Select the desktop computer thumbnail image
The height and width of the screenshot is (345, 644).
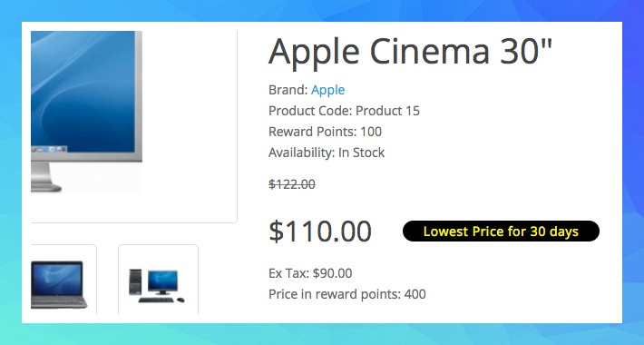pyautogui.click(x=157, y=286)
